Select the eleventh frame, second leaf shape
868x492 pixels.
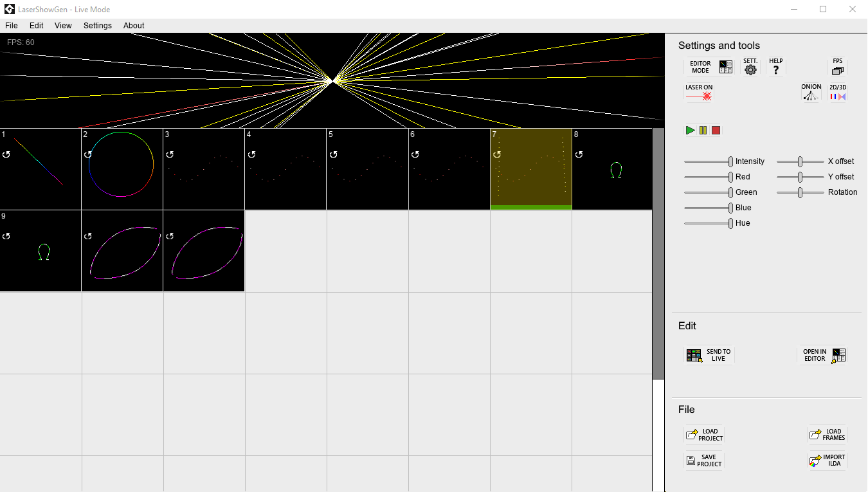[x=204, y=251]
